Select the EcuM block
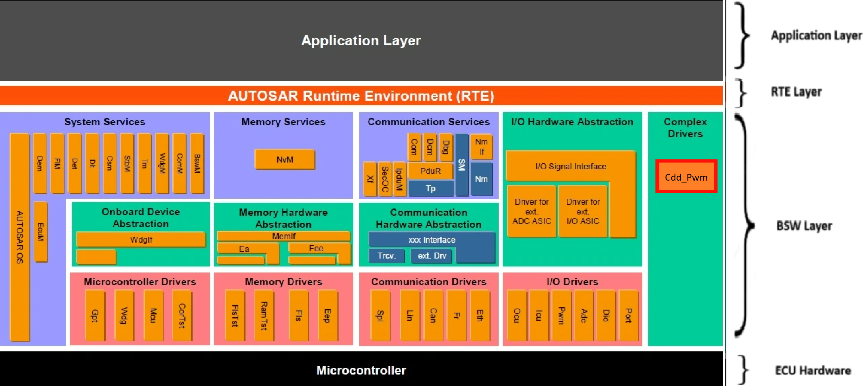Viewport: 868px width, 391px height. (x=41, y=232)
